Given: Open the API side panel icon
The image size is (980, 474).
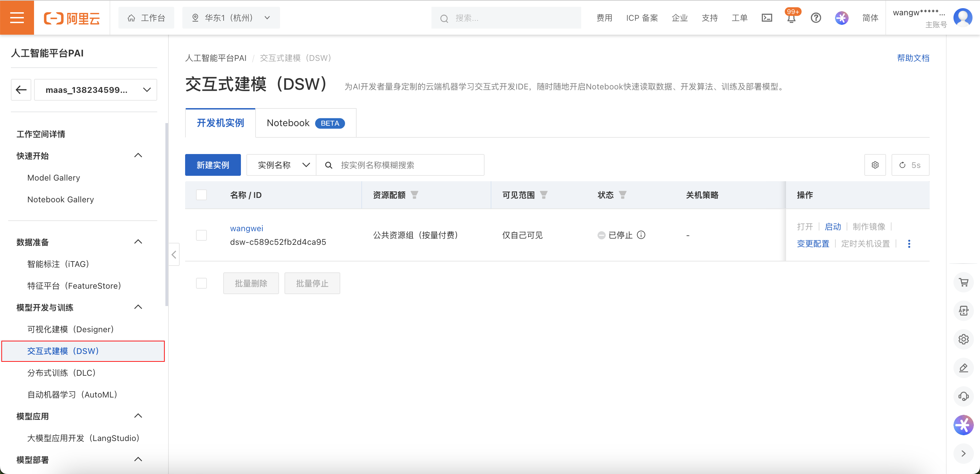Looking at the screenshot, I should coord(963,310).
